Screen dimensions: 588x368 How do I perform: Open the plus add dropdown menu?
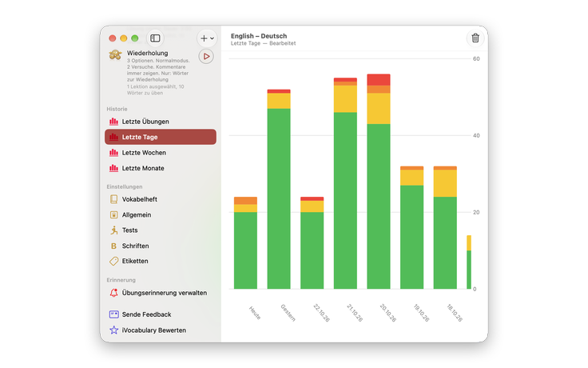(x=207, y=38)
